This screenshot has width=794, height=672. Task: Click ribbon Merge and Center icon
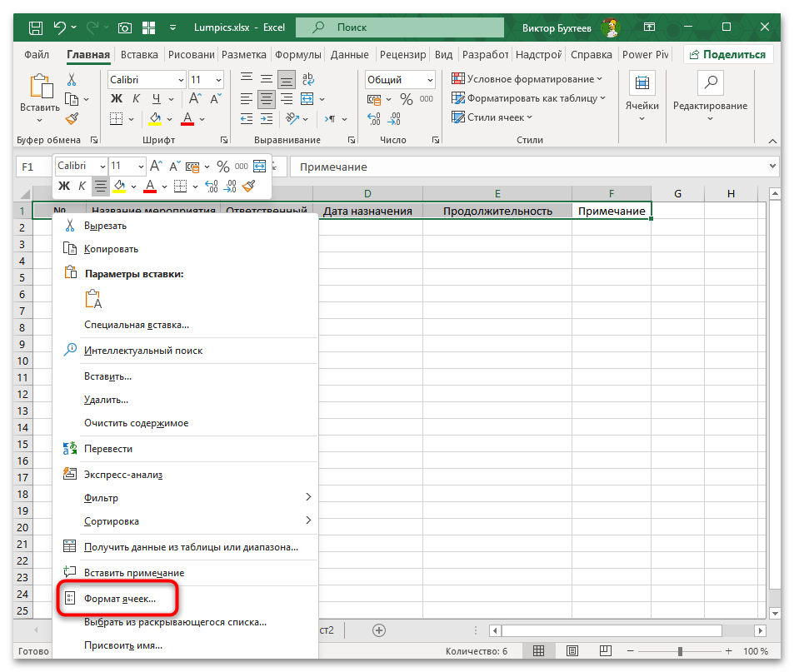coord(307,98)
